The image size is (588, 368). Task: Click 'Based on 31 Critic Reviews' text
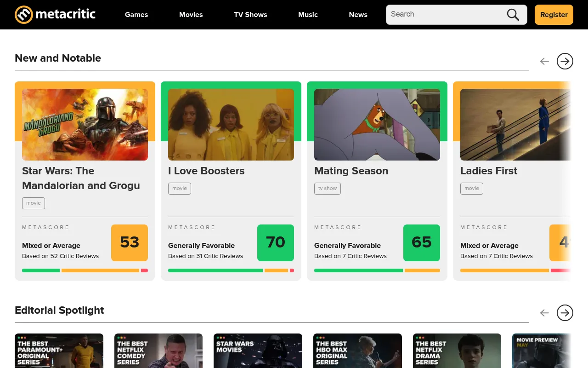click(x=205, y=256)
